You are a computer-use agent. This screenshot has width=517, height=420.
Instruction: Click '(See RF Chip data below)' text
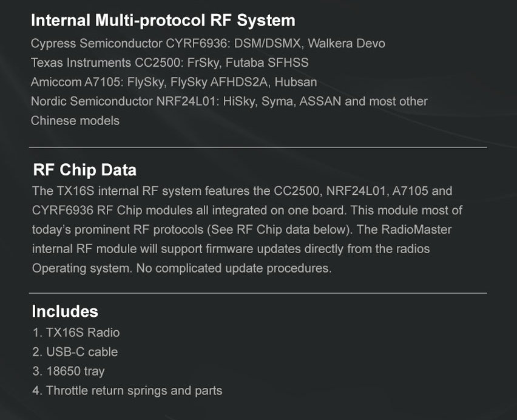click(278, 230)
